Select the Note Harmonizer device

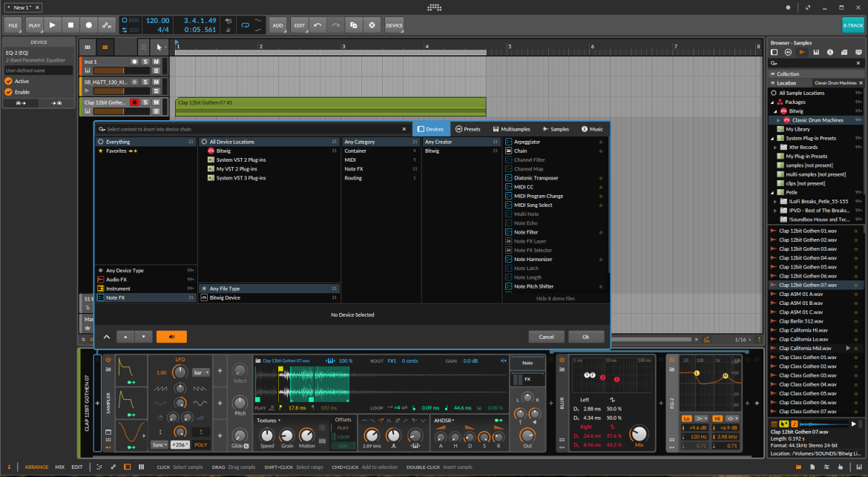coord(554,259)
